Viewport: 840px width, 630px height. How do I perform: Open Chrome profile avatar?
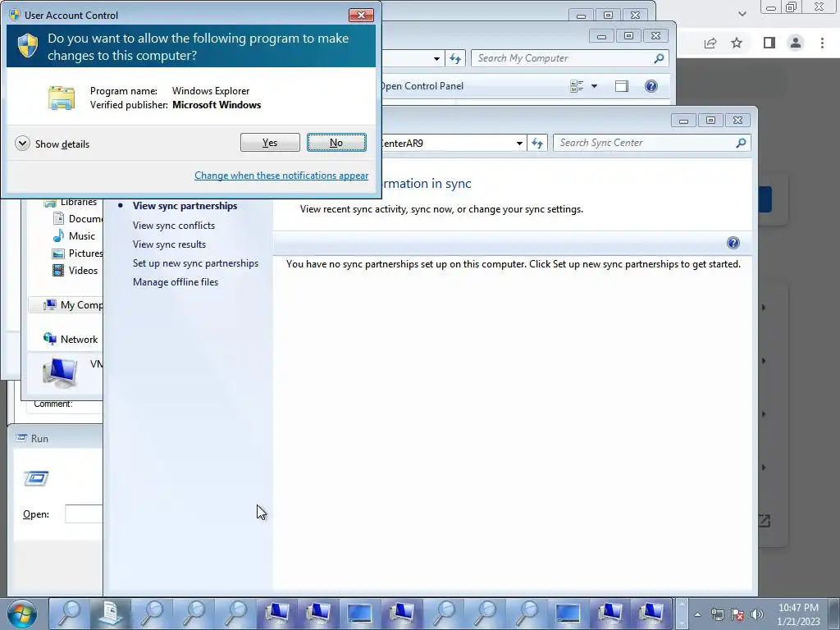click(x=796, y=43)
